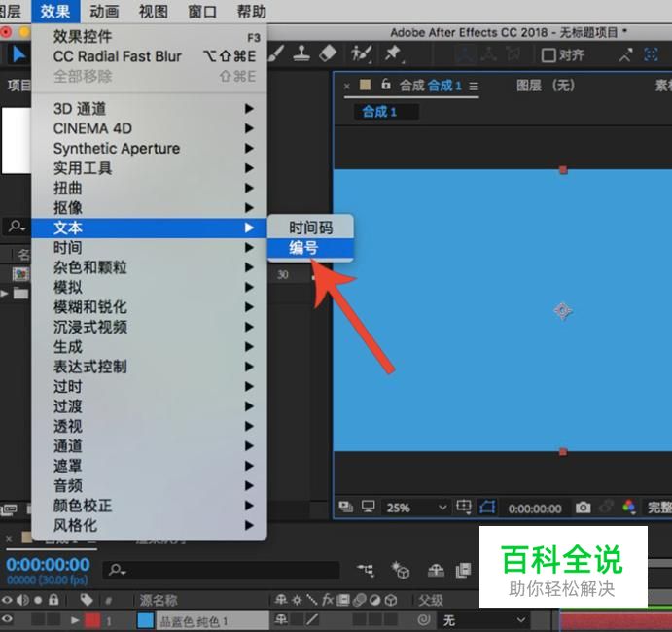This screenshot has height=632, width=672.
Task: Click the 合成 1 breadcrumb button
Action: click(386, 112)
